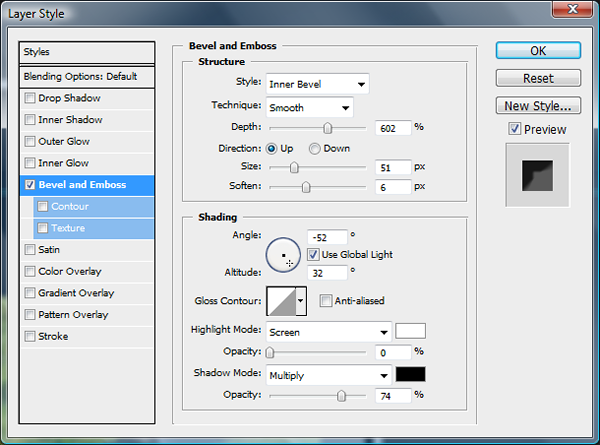Click the New Style... button
The image size is (600, 445).
537,106
